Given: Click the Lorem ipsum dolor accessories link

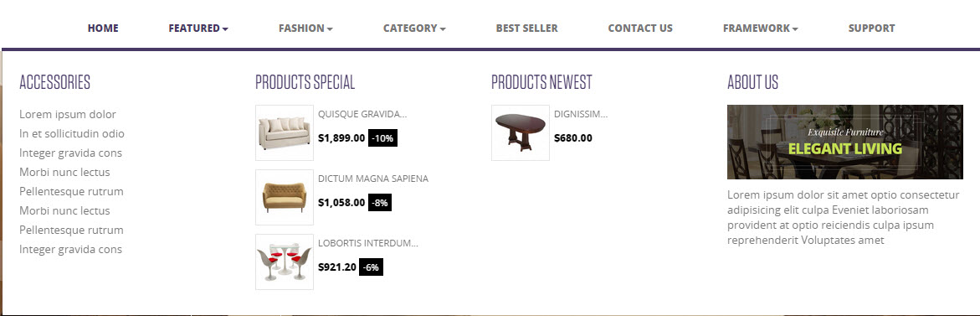Looking at the screenshot, I should [68, 115].
